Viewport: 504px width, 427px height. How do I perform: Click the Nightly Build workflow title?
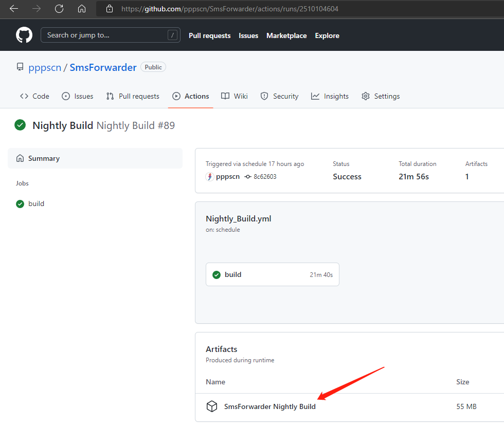(63, 125)
